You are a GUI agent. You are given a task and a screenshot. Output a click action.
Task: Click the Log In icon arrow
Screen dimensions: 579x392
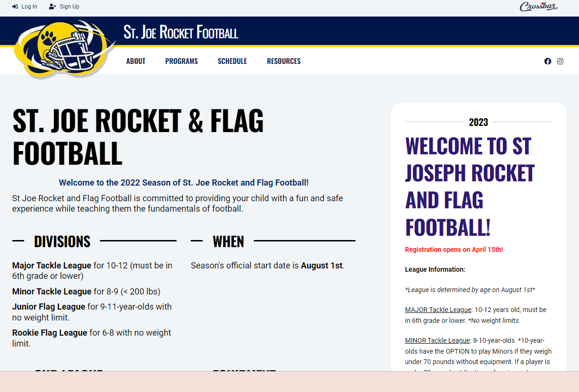point(15,7)
